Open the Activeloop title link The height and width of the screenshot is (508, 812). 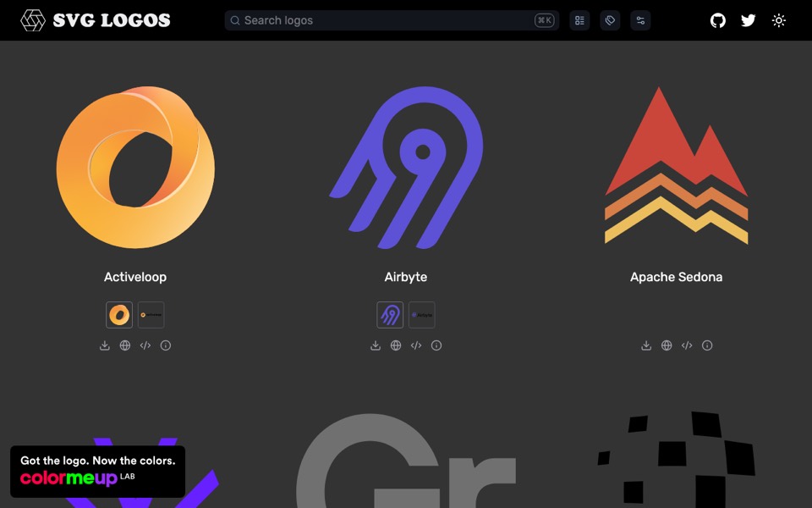[135, 277]
